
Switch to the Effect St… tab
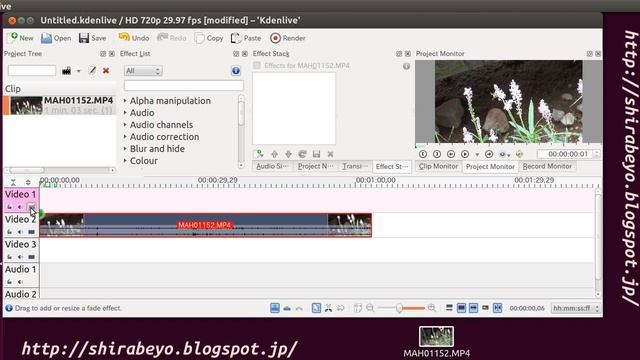coord(391,167)
